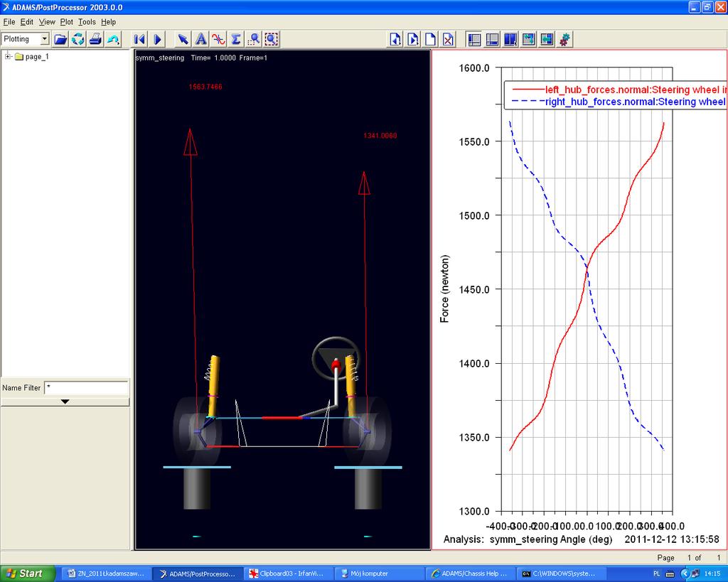The height and width of the screenshot is (582, 728).
Task: Delete the current page icon
Action: (448, 40)
